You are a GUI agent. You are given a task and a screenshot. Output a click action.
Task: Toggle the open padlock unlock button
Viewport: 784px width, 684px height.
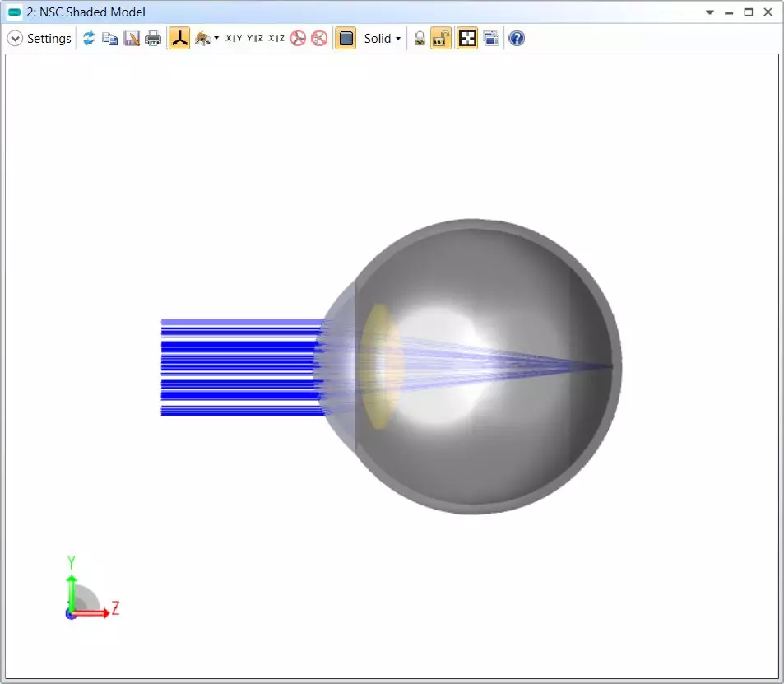[441, 39]
